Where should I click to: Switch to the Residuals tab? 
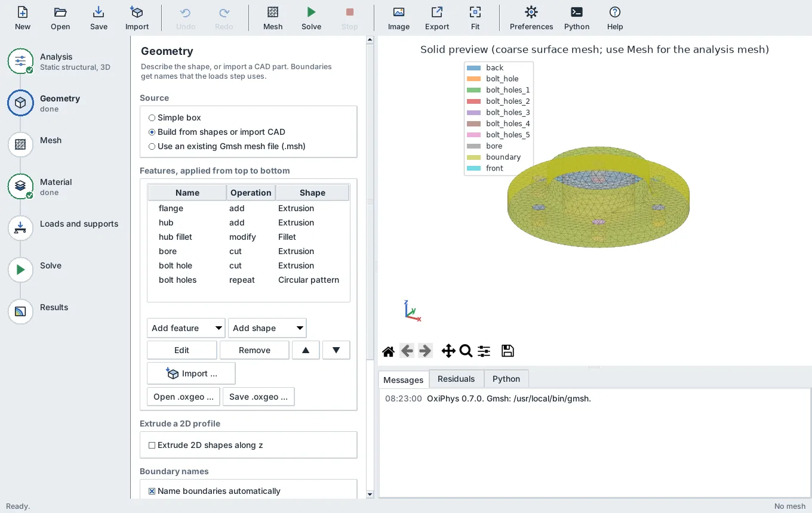(x=456, y=379)
